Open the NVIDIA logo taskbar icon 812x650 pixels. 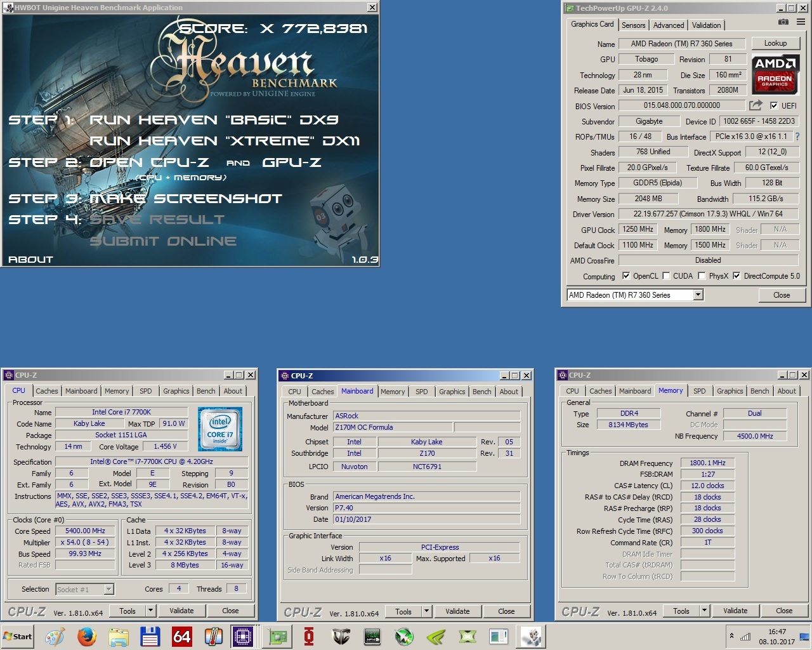(436, 636)
